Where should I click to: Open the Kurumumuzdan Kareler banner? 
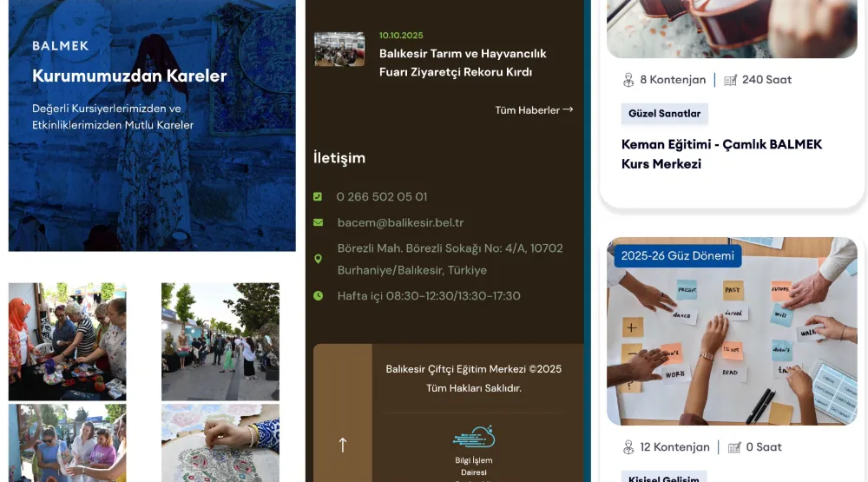coord(152,126)
